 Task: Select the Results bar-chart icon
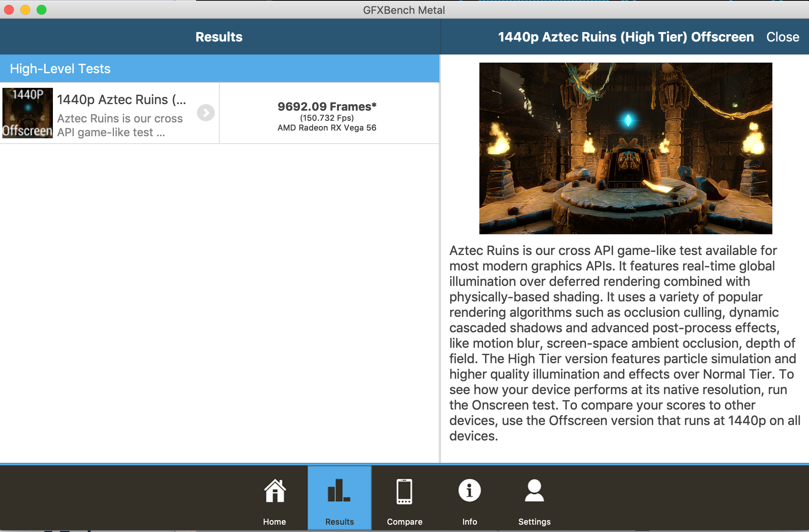(339, 491)
